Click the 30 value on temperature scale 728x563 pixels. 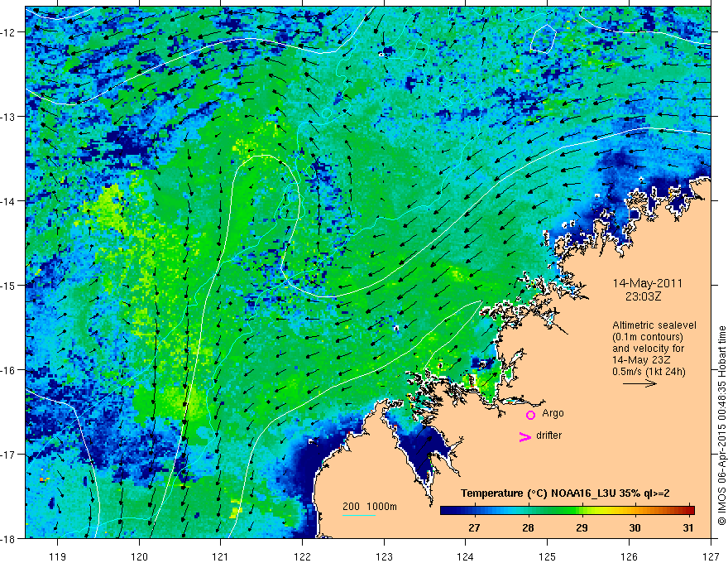pos(635,527)
